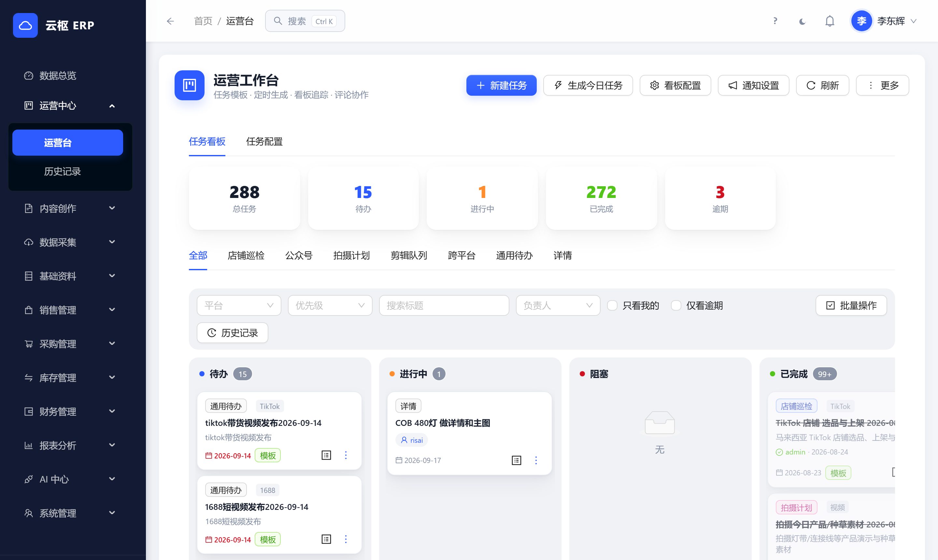The width and height of the screenshot is (938, 560).
Task: Open detail icon on COB 480灯 card
Action: point(516,460)
